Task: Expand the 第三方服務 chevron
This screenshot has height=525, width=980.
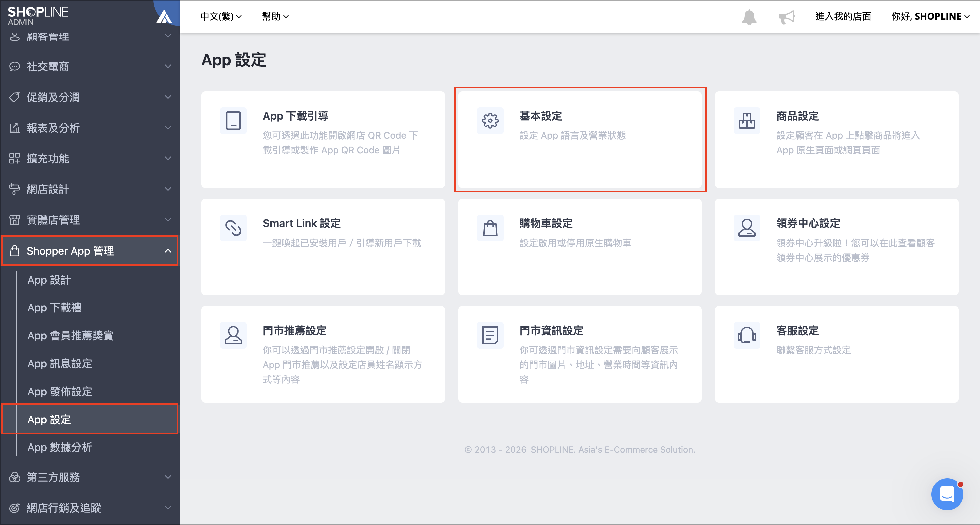Action: pos(168,477)
